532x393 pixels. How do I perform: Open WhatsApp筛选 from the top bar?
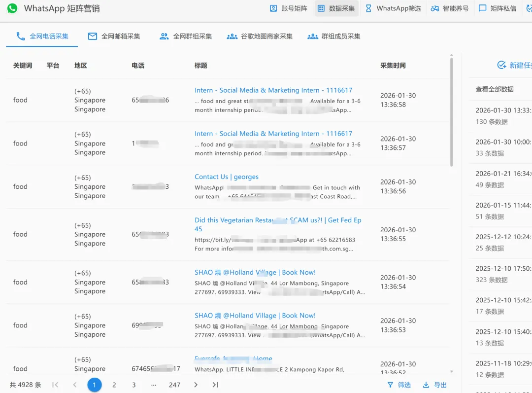click(x=393, y=8)
